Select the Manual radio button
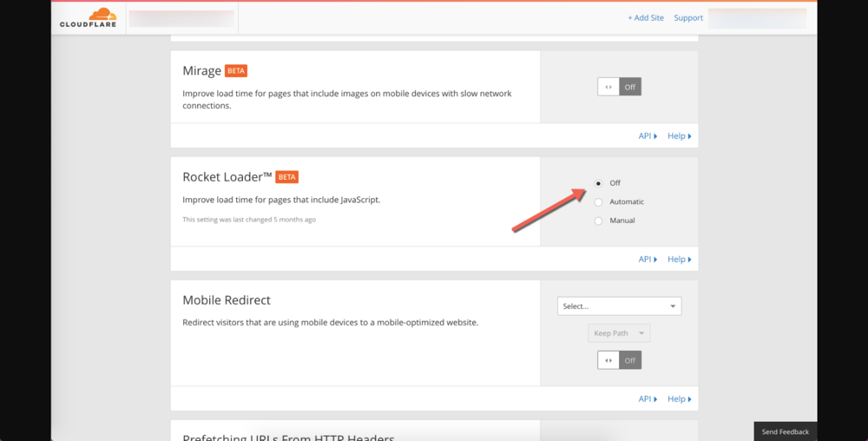The image size is (868, 441). 598,220
